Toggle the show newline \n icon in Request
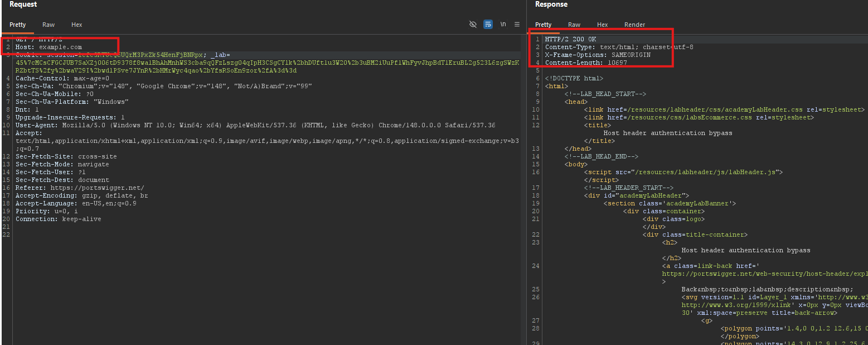This screenshot has height=345, width=868. [503, 25]
